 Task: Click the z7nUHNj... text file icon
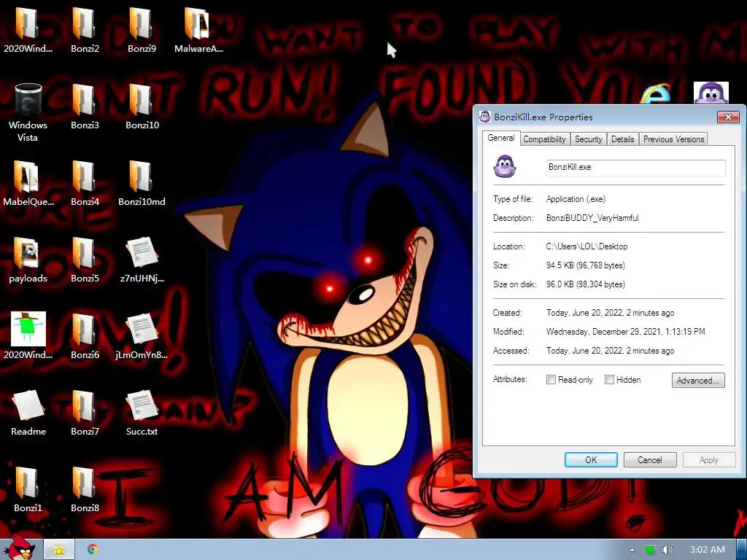142,252
